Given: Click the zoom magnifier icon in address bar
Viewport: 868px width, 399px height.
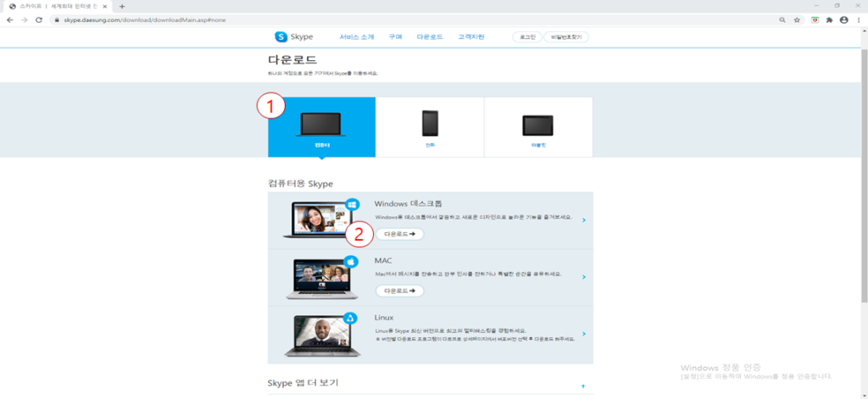Looking at the screenshot, I should tap(782, 20).
